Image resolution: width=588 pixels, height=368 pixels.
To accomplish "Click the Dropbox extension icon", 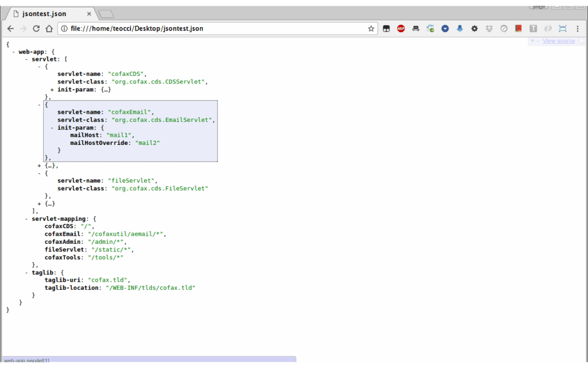I will coord(489,28).
